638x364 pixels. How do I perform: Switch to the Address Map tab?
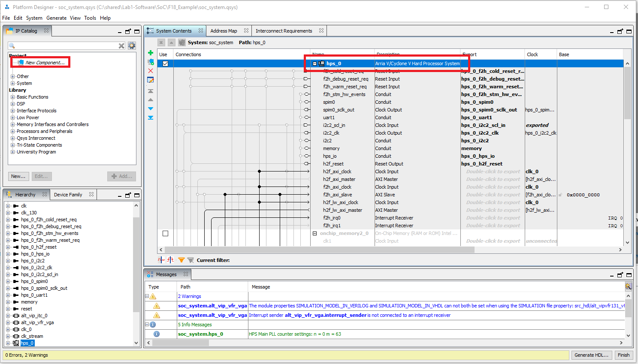(x=224, y=31)
